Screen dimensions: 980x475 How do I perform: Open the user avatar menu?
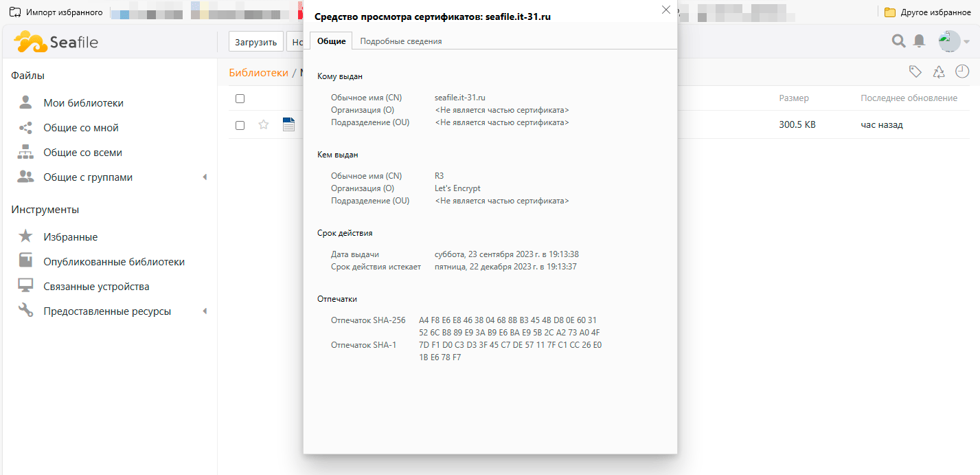pos(950,41)
